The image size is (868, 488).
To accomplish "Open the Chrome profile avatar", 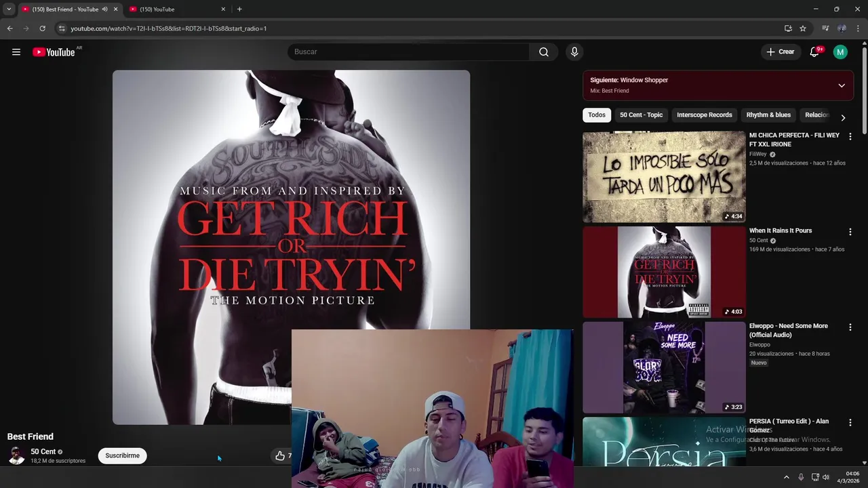I will point(842,28).
